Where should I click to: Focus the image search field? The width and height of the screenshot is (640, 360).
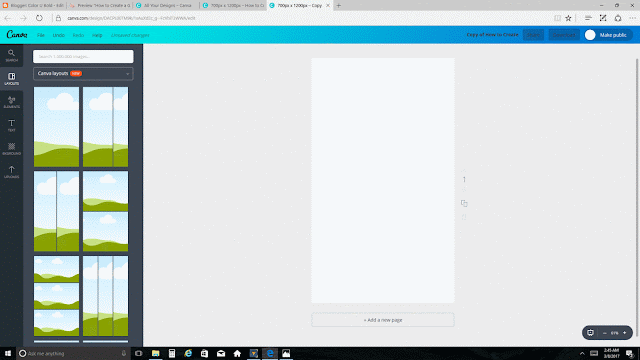83,56
